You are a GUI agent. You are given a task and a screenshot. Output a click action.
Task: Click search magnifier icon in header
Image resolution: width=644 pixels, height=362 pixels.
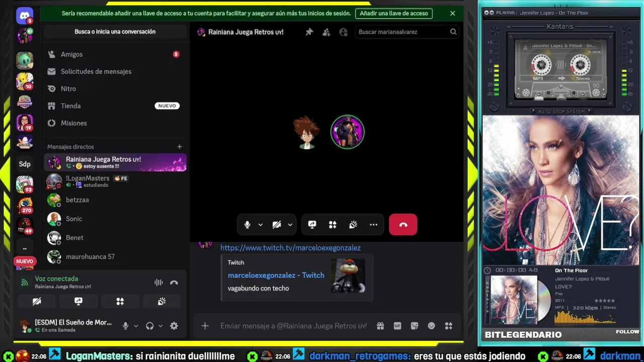[x=453, y=32]
